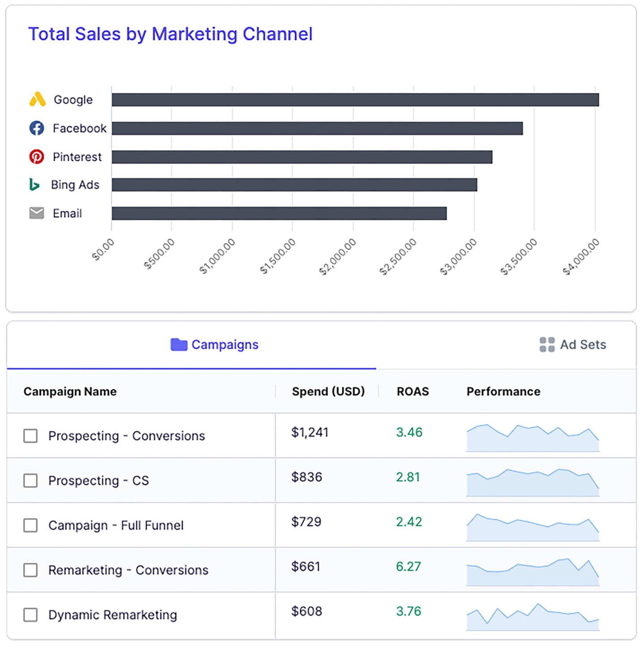
Task: Click the Performance column header
Action: (x=503, y=392)
